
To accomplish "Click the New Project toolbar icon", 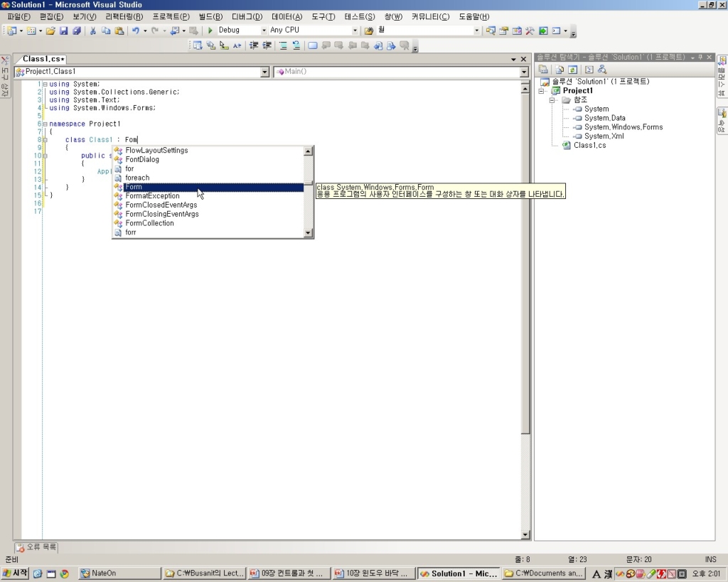I will [x=11, y=31].
